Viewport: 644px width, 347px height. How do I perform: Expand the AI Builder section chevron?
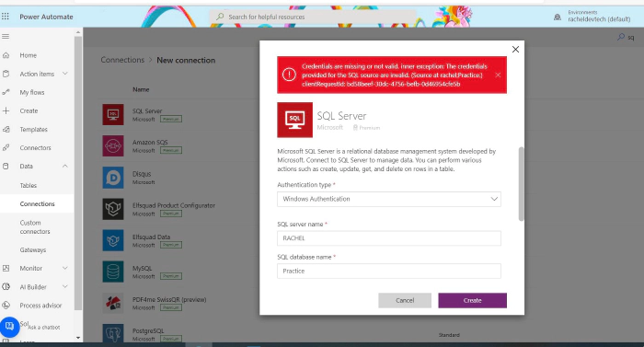65,286
